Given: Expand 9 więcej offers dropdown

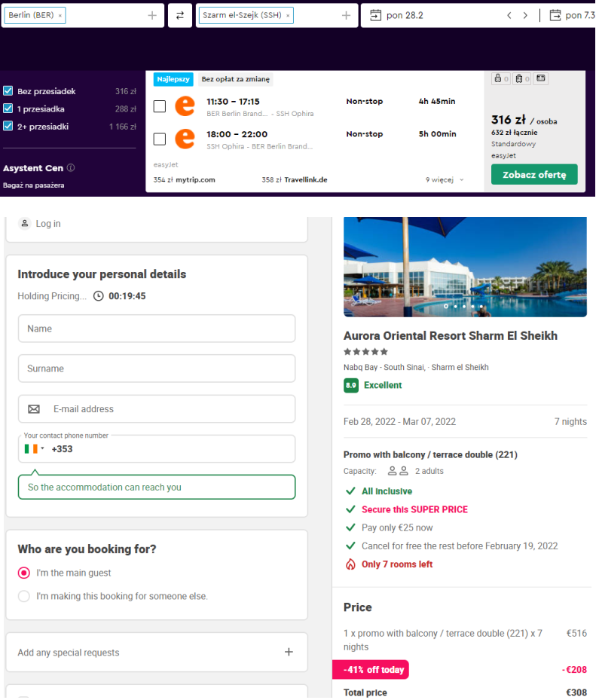Looking at the screenshot, I should (x=445, y=179).
